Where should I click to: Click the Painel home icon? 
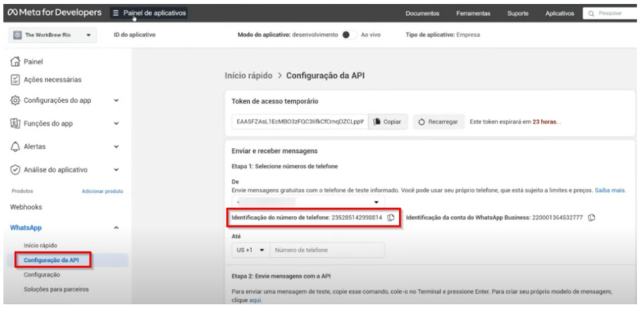[15, 62]
